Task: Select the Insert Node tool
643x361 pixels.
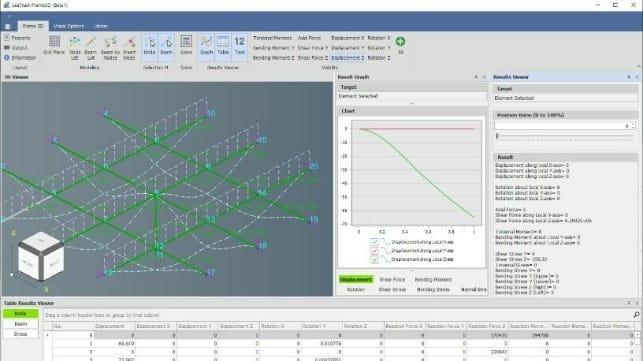Action: (x=129, y=47)
